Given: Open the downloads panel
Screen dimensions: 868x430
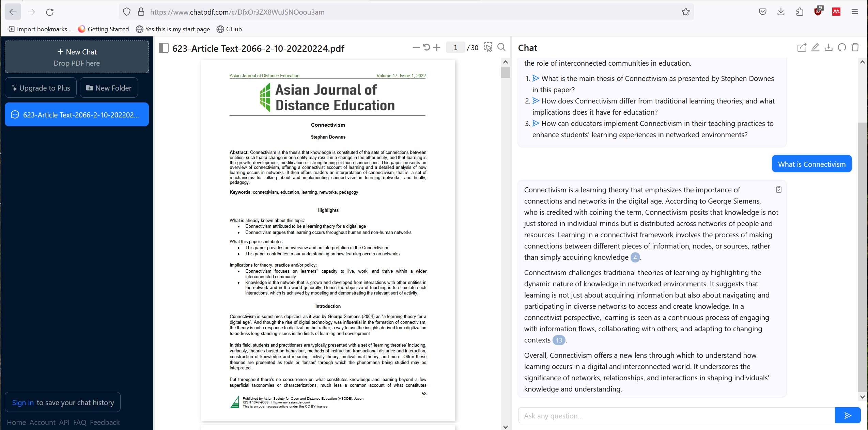Looking at the screenshot, I should 781,12.
